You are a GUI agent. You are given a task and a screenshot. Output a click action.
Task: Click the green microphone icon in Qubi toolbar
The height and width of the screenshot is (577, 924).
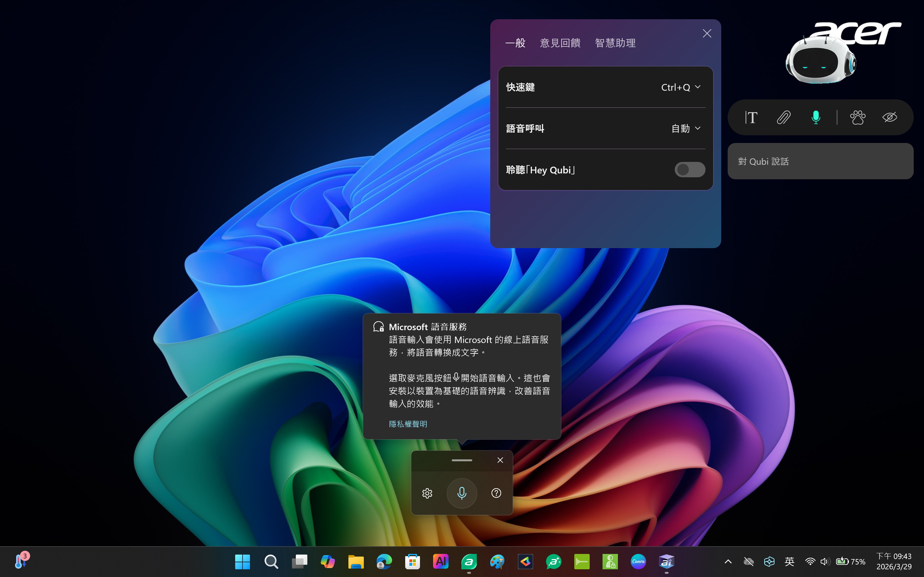click(816, 117)
